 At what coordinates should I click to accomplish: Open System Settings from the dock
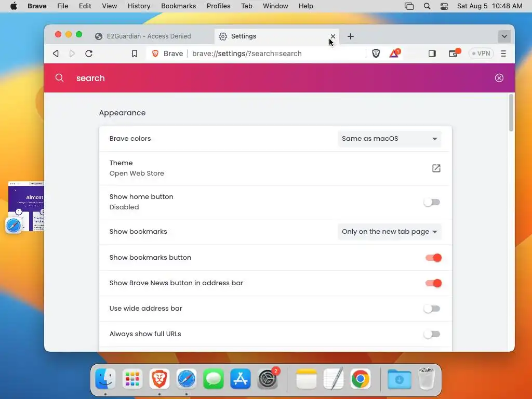(x=268, y=379)
